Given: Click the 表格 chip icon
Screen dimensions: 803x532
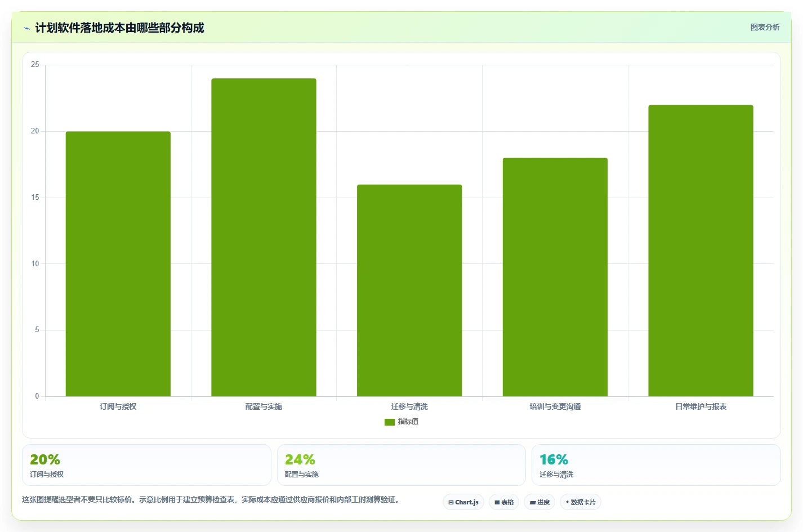Looking at the screenshot, I should tap(497, 503).
